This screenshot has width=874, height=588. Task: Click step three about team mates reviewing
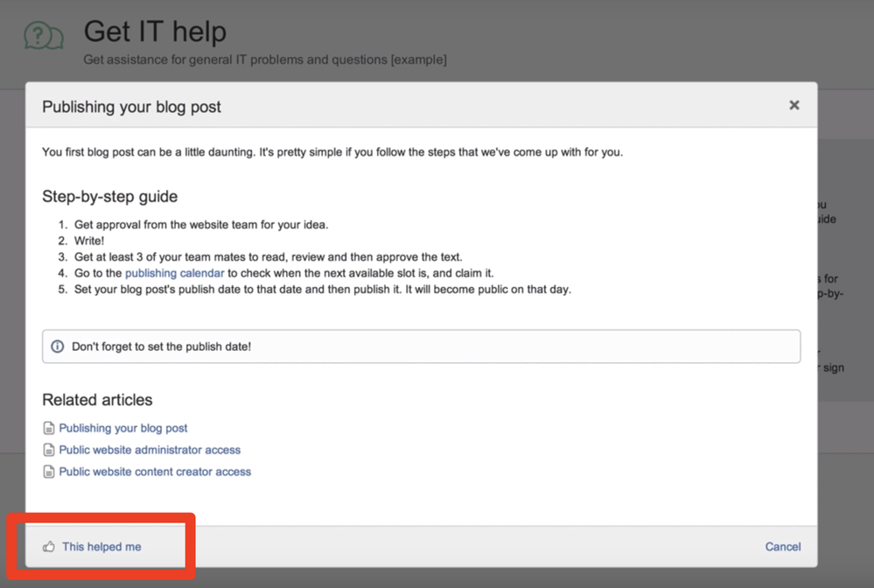click(x=268, y=257)
